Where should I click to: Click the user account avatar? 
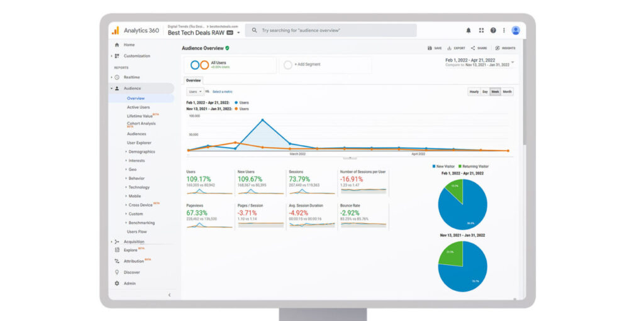point(516,30)
